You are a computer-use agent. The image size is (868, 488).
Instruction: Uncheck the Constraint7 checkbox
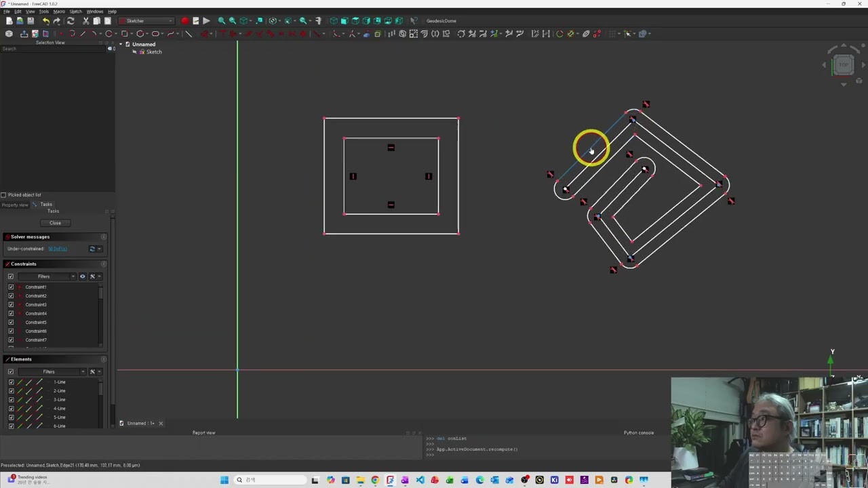[11, 340]
